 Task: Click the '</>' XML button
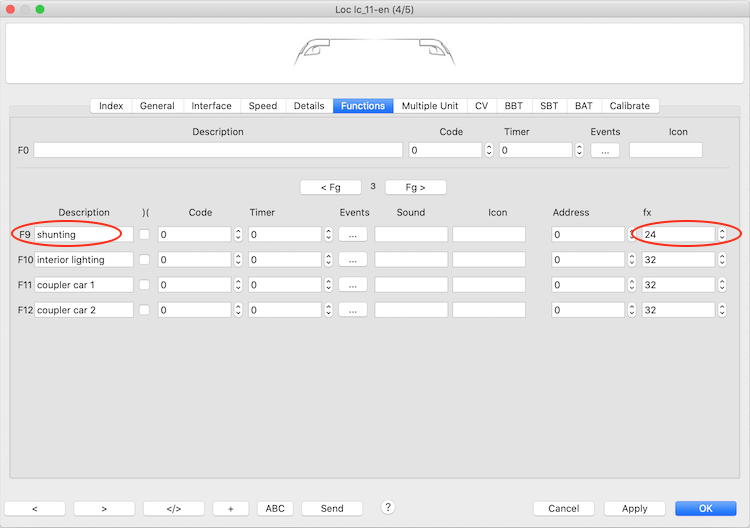[x=173, y=508]
